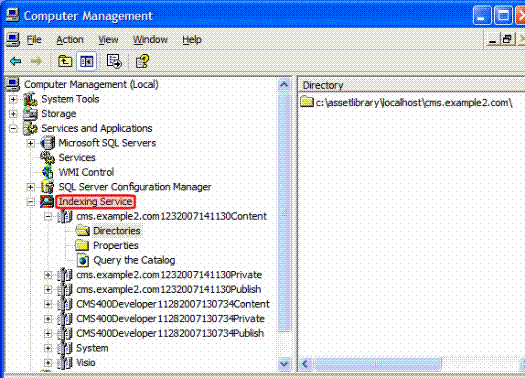
Task: Open the Action menu
Action: point(70,40)
